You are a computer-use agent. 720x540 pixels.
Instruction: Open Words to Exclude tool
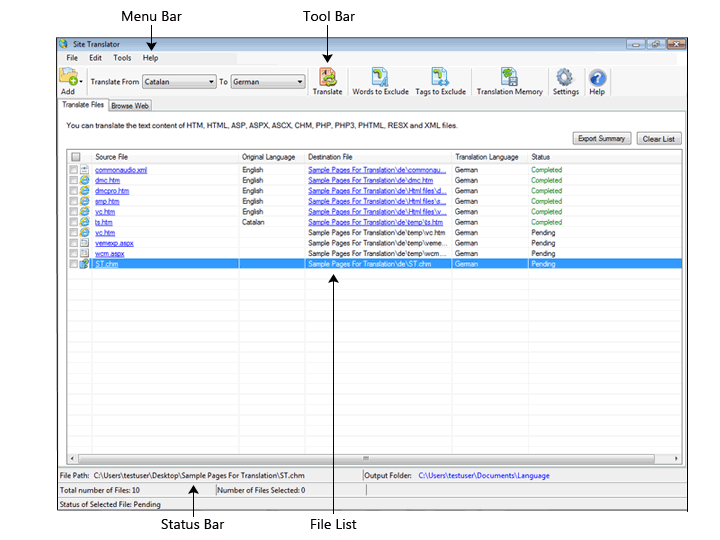pyautogui.click(x=380, y=77)
